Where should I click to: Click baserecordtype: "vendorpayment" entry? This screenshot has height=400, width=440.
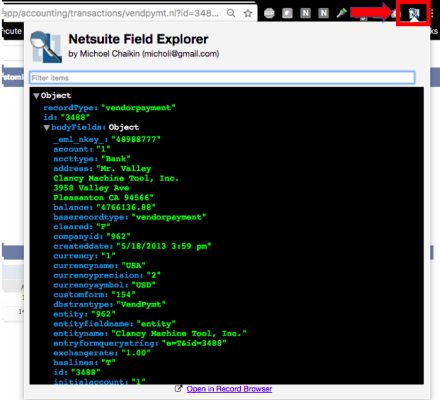click(x=130, y=217)
